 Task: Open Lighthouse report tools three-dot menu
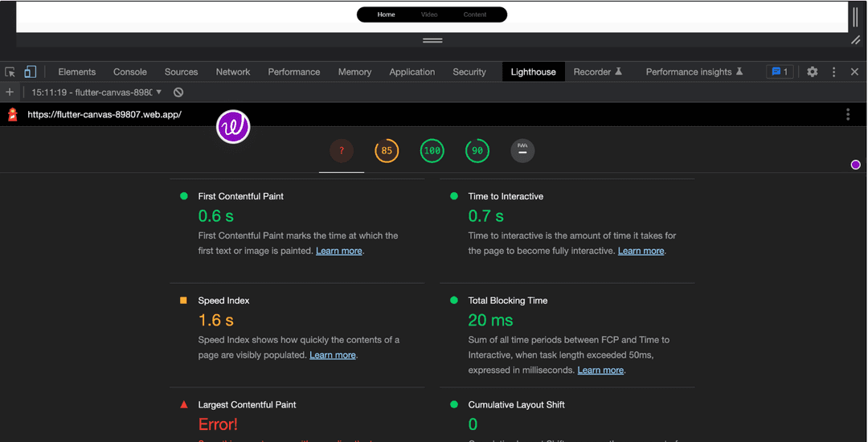click(x=848, y=115)
